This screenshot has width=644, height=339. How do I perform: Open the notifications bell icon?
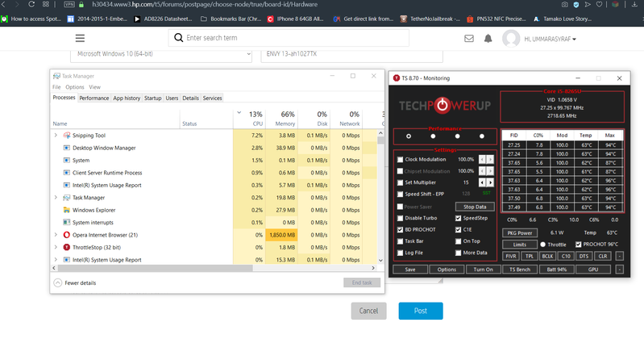coord(488,39)
